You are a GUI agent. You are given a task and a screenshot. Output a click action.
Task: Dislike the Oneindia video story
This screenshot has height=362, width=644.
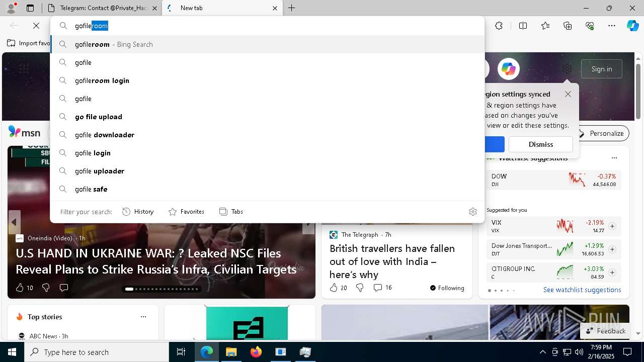tap(46, 288)
